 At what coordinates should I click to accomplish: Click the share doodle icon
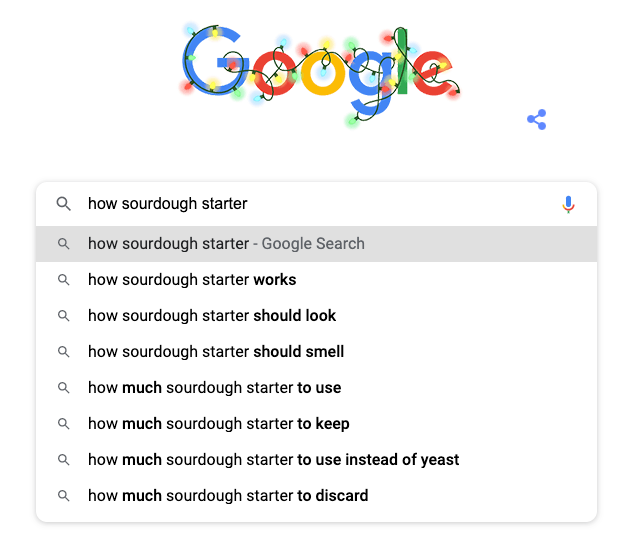click(x=537, y=121)
